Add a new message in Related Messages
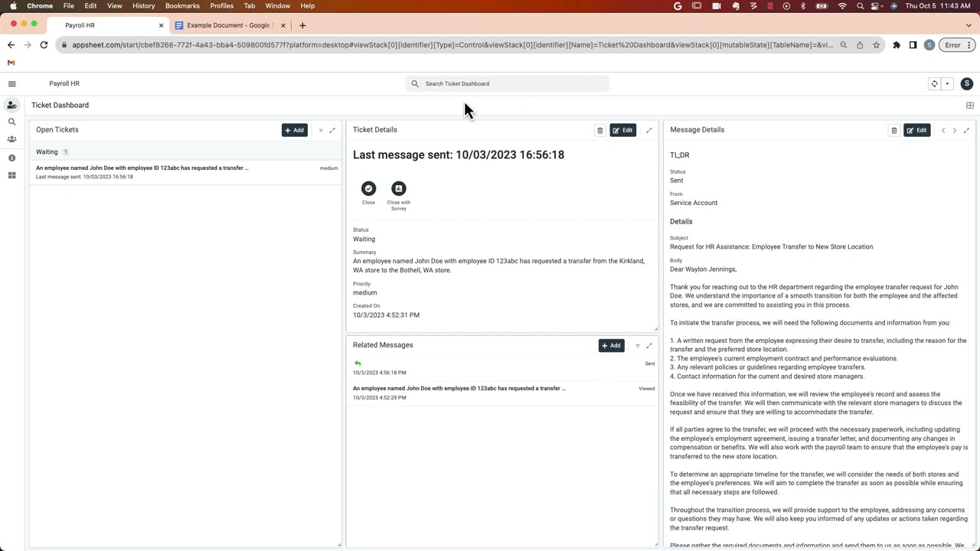 point(612,345)
